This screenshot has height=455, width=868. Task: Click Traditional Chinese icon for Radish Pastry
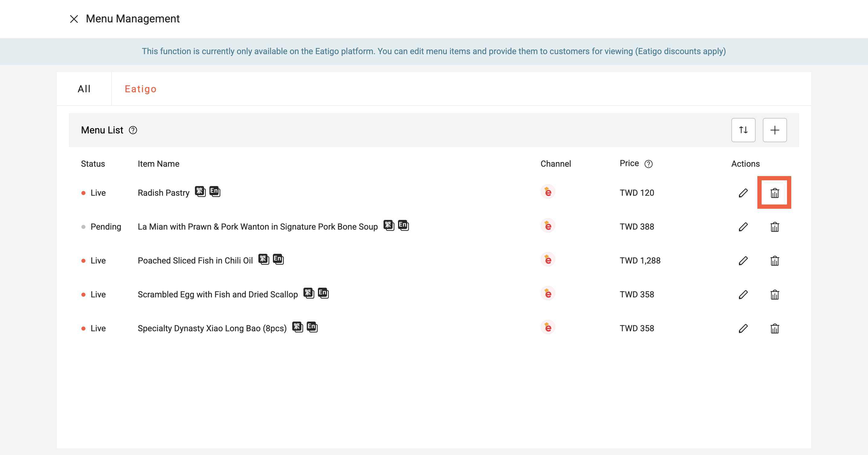click(200, 191)
